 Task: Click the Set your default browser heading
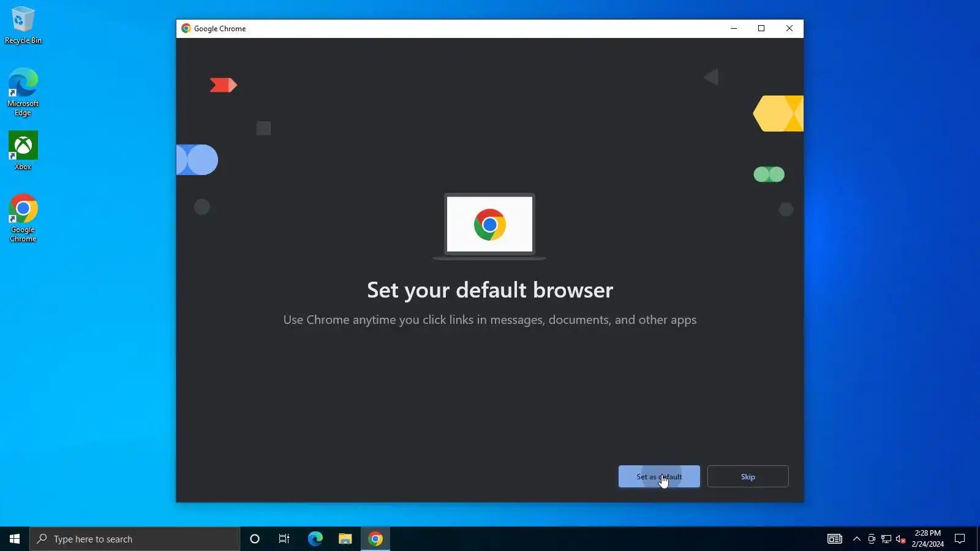point(490,290)
